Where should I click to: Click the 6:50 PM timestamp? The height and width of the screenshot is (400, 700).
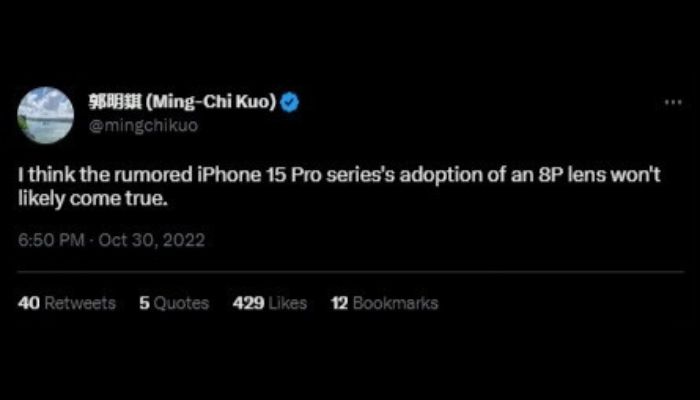tap(51, 240)
